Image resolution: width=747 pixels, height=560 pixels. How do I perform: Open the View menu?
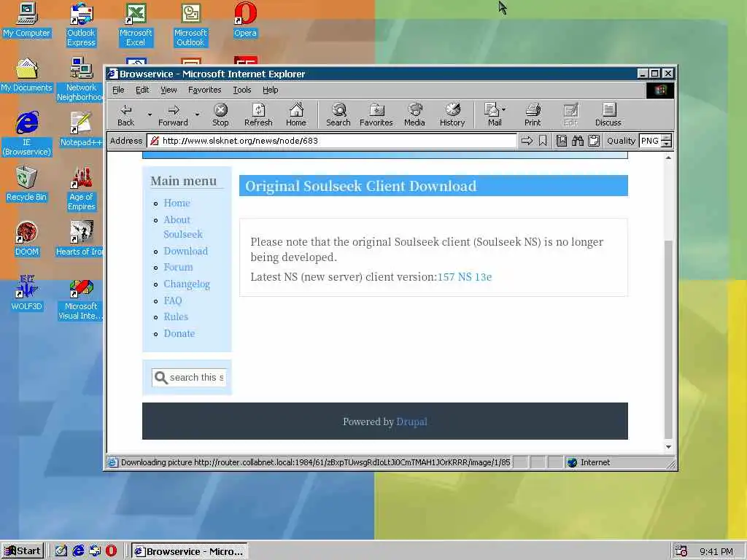pos(169,90)
